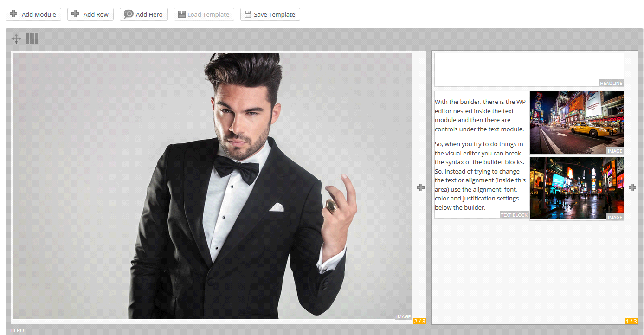Select the empty Headline module

(529, 70)
